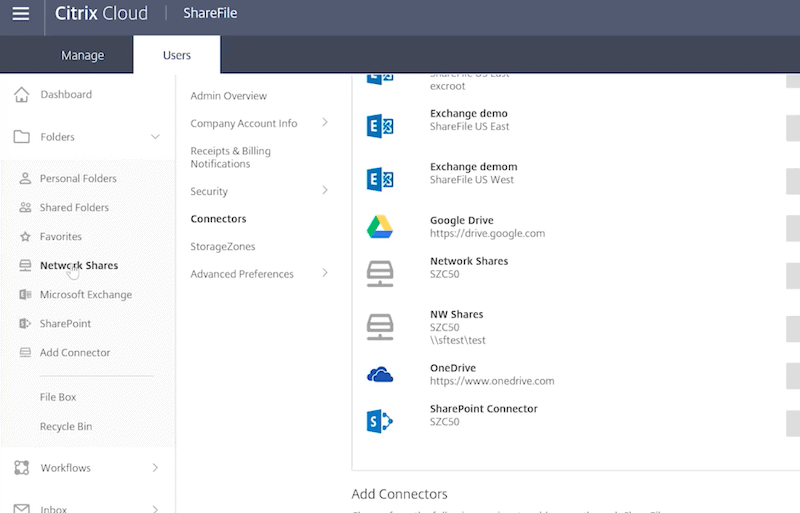
Task: Switch to the Users tab
Action: 177,55
